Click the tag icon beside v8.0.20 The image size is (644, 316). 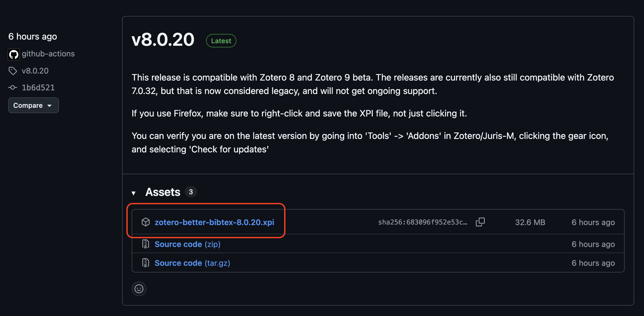click(13, 71)
